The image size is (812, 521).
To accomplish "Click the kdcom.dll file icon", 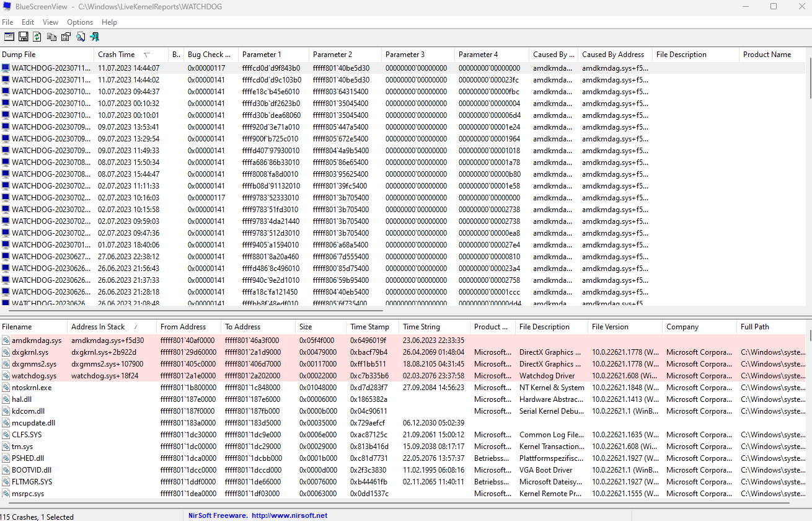I will coord(6,411).
